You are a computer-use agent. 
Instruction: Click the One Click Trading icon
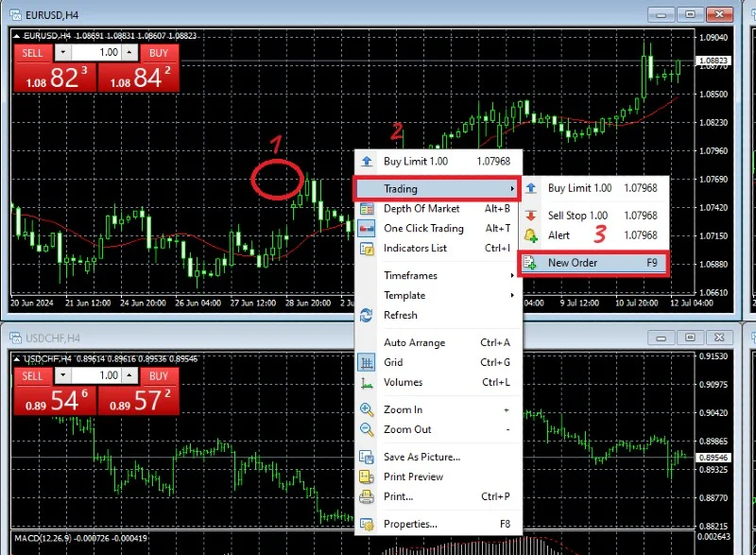tap(367, 229)
